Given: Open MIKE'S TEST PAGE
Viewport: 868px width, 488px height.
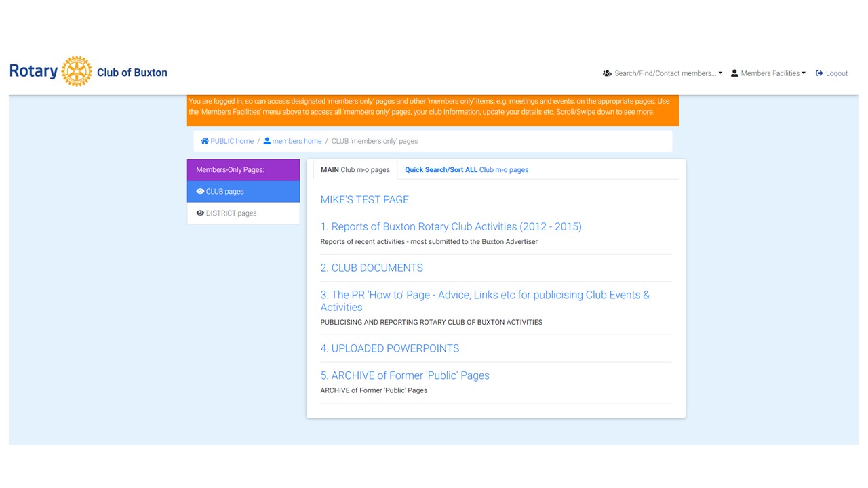Looking at the screenshot, I should 365,200.
